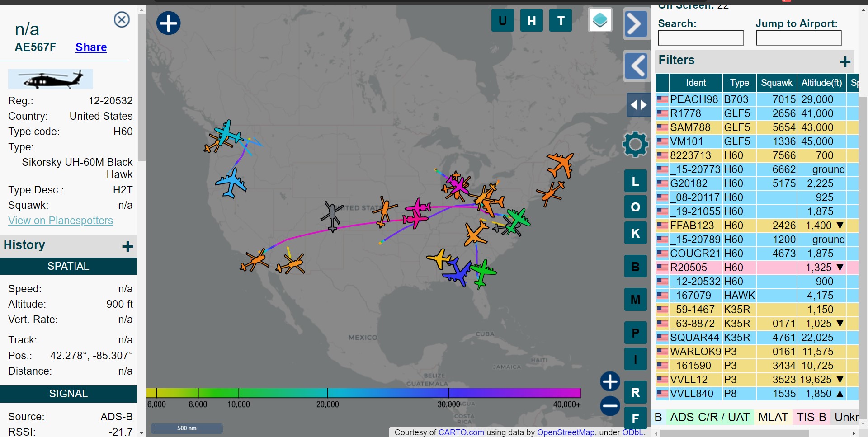Zoom in the map with plus

(x=610, y=381)
